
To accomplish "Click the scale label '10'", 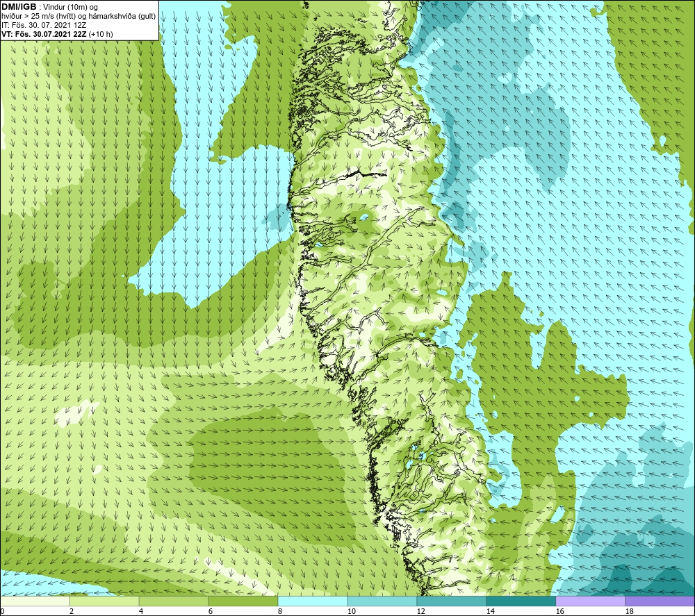I will tap(352, 611).
